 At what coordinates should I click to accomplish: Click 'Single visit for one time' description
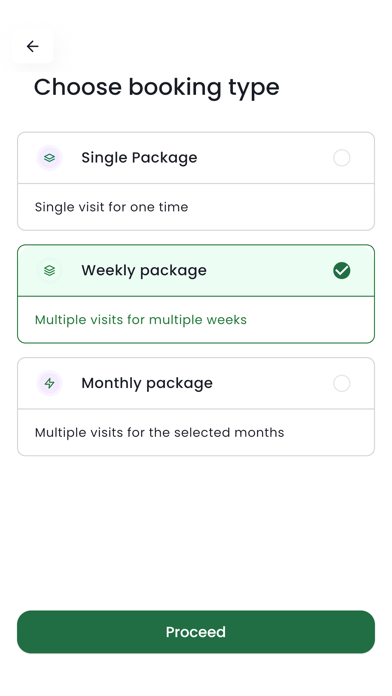111,207
